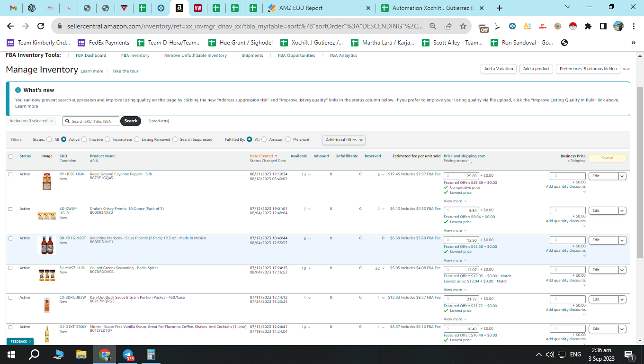Open Edit dropdown arrow for Regal Cayenne Pepper
Viewport: 644px width, 364px height.
(x=622, y=176)
